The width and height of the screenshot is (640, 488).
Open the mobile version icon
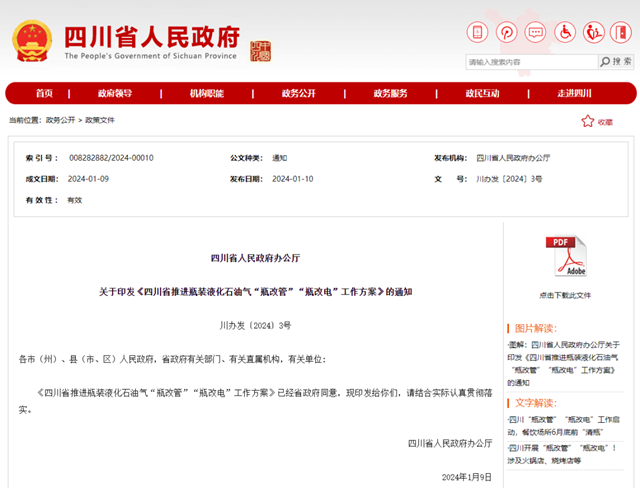tap(477, 32)
